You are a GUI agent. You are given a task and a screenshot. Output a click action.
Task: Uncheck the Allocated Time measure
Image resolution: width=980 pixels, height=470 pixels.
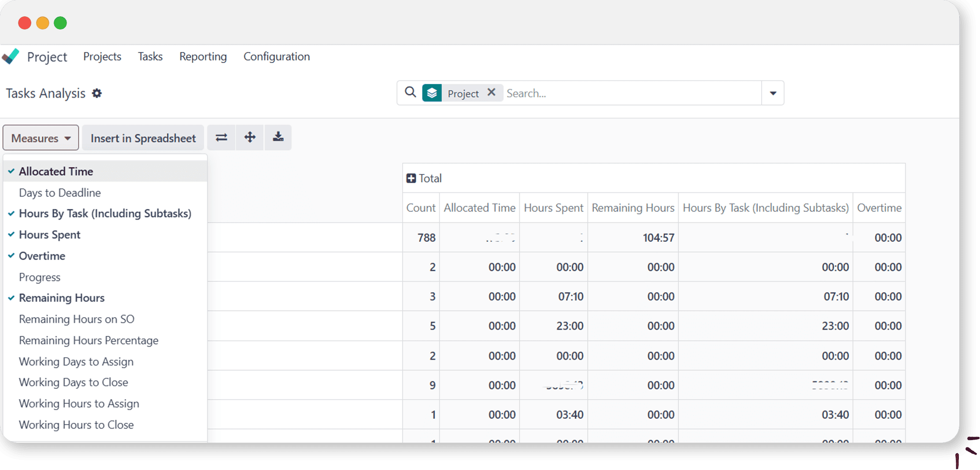pyautogui.click(x=56, y=171)
